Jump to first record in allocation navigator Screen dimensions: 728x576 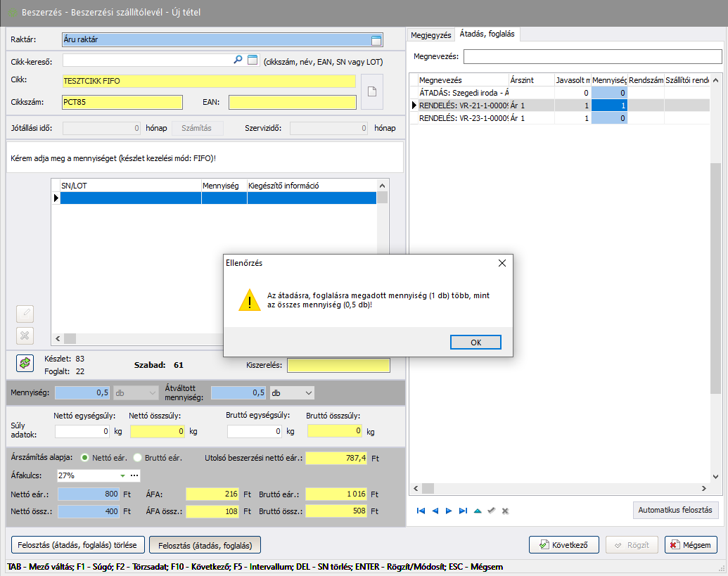coord(421,511)
